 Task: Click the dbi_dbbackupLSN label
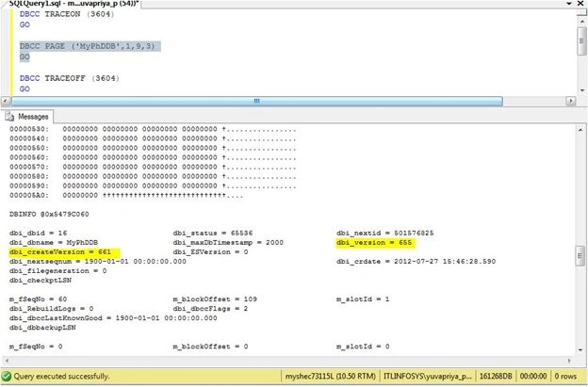[x=42, y=328]
